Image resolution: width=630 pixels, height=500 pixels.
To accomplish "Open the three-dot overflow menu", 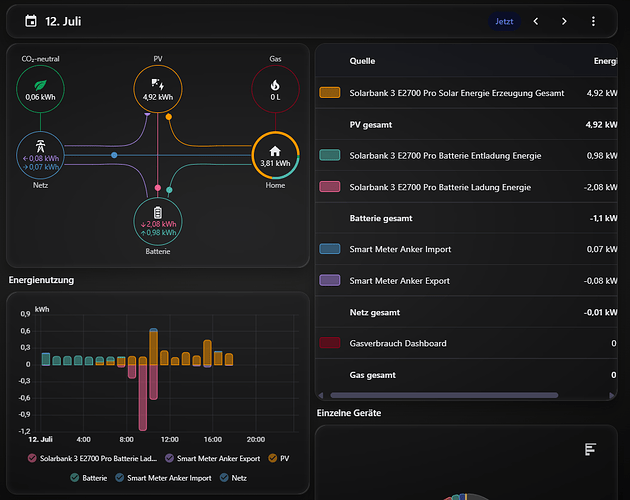I will coord(593,21).
